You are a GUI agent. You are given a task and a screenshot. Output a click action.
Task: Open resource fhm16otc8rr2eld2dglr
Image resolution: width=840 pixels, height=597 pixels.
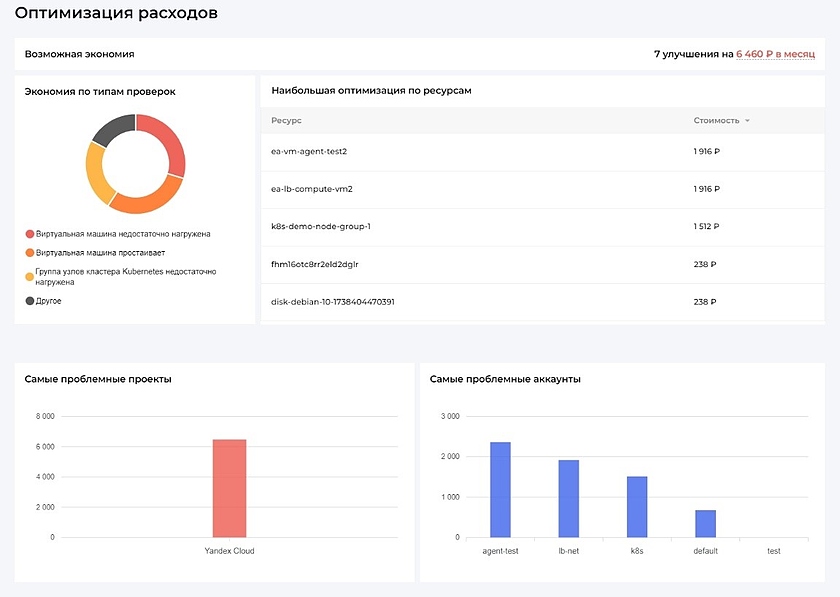pyautogui.click(x=314, y=264)
